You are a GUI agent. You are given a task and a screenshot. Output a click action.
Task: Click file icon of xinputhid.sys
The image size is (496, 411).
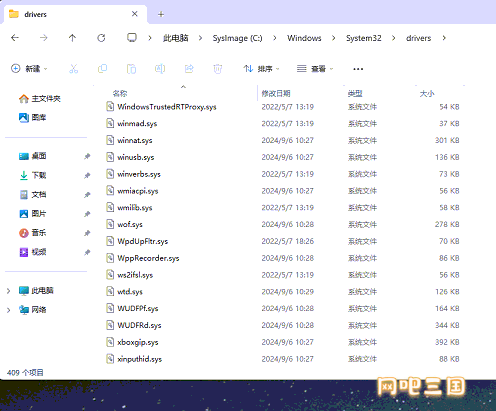(110, 359)
